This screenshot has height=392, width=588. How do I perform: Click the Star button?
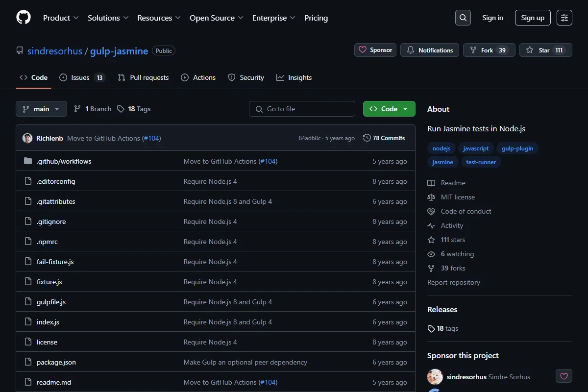(x=546, y=50)
